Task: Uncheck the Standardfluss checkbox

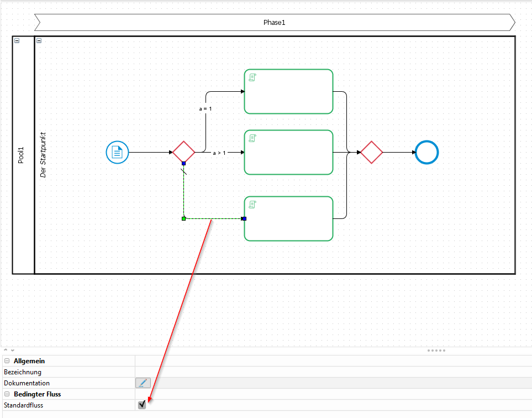Action: click(x=142, y=405)
